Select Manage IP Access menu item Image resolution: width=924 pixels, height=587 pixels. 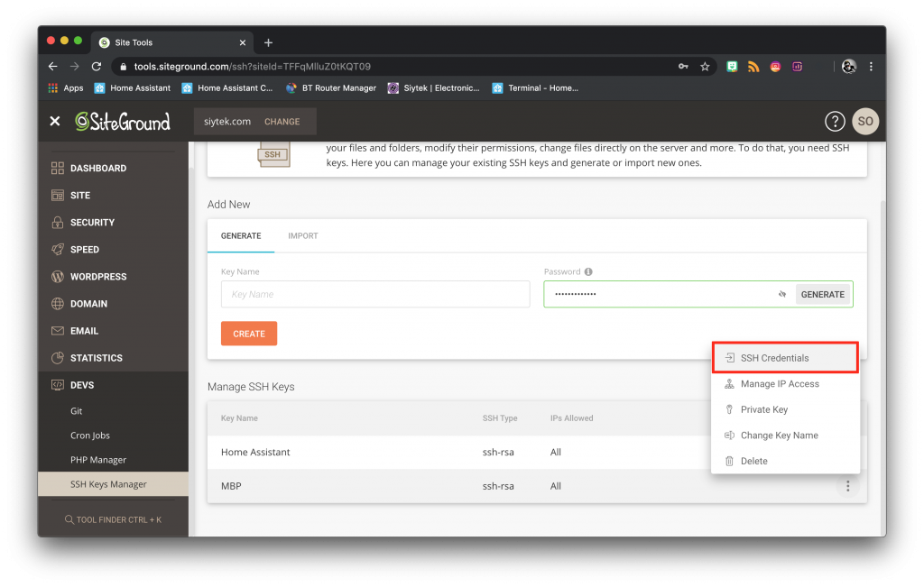(x=785, y=384)
